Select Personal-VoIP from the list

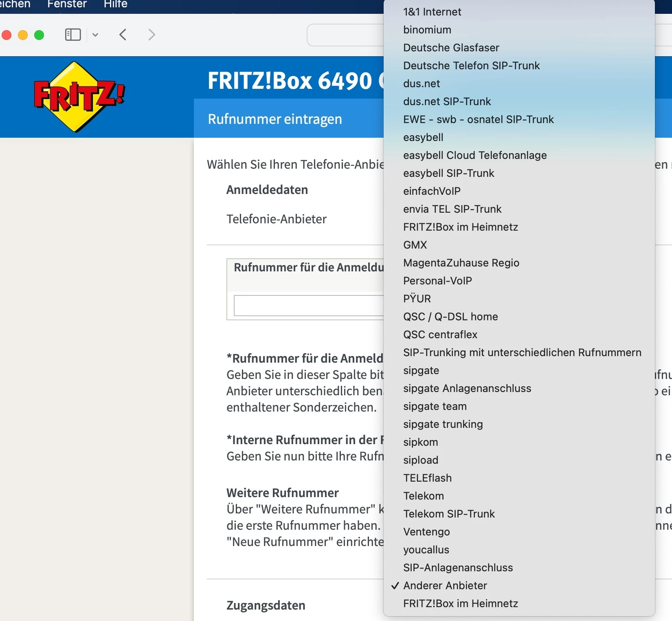click(519, 281)
